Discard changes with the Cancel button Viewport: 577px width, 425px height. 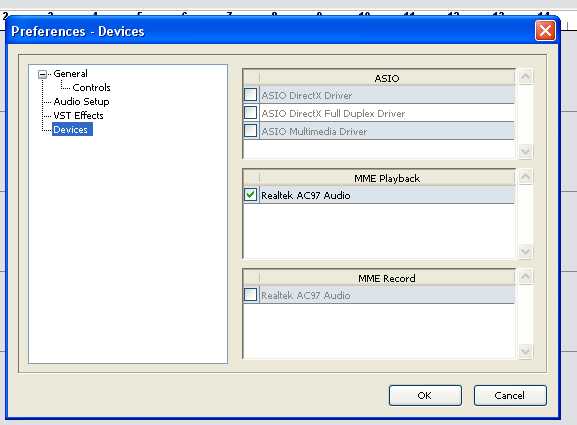[510, 396]
